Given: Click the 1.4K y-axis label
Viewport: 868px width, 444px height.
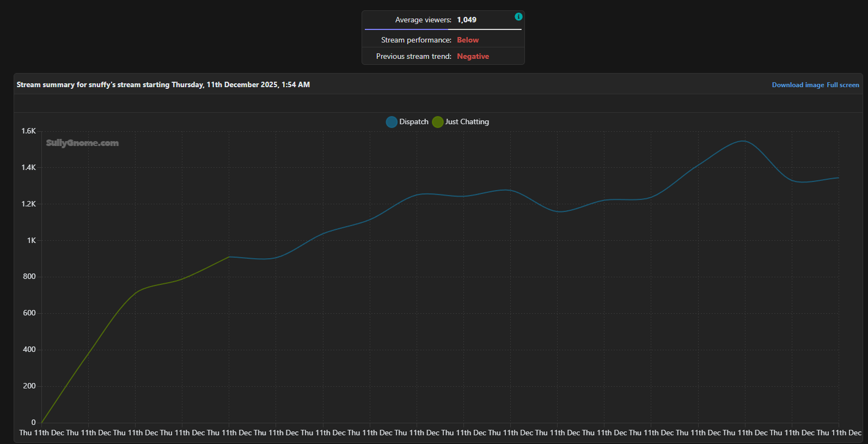Looking at the screenshot, I should pos(28,168).
